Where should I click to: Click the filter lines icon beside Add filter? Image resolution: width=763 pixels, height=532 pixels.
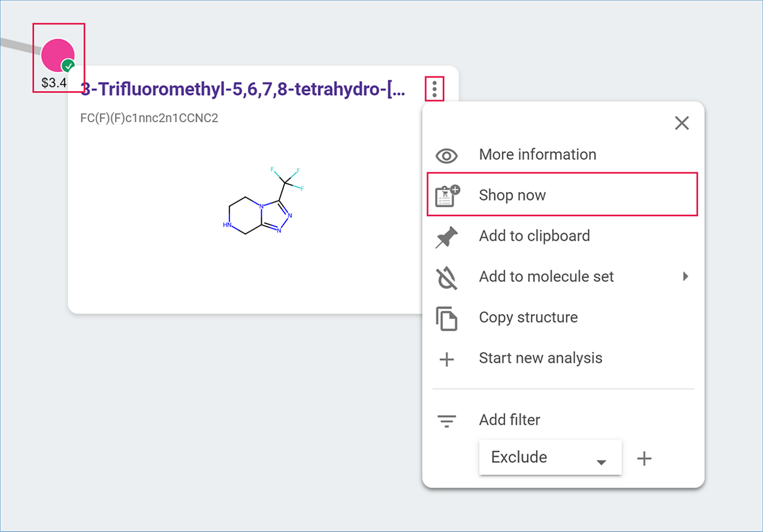click(446, 421)
